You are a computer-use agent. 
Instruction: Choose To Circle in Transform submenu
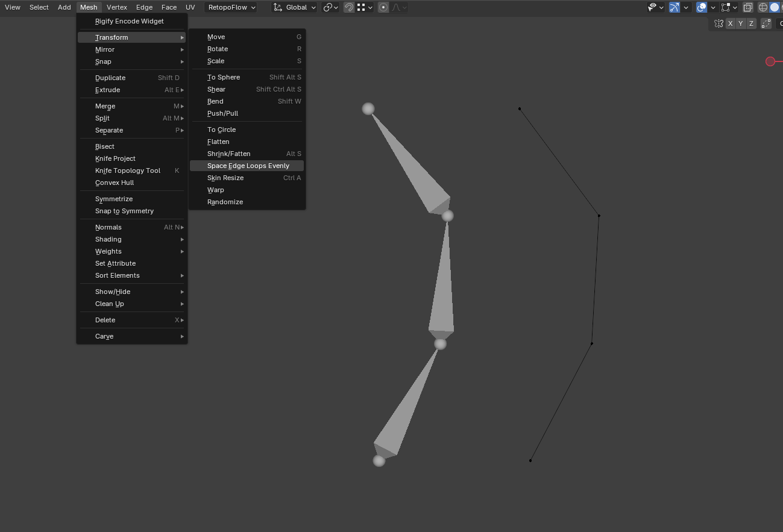pos(247,130)
